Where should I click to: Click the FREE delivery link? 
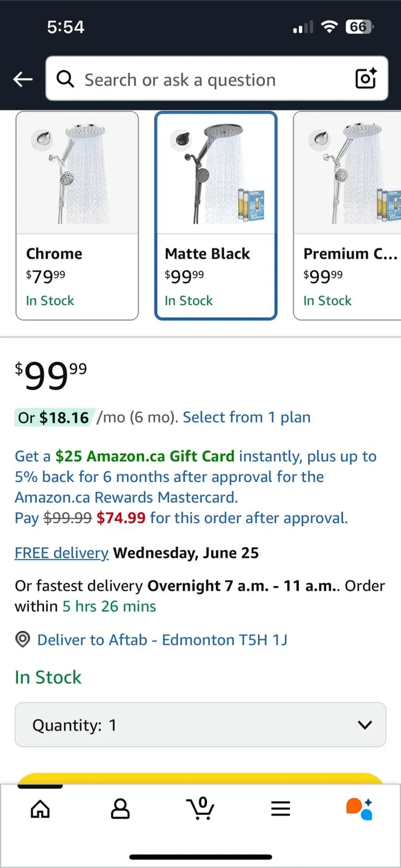[62, 553]
